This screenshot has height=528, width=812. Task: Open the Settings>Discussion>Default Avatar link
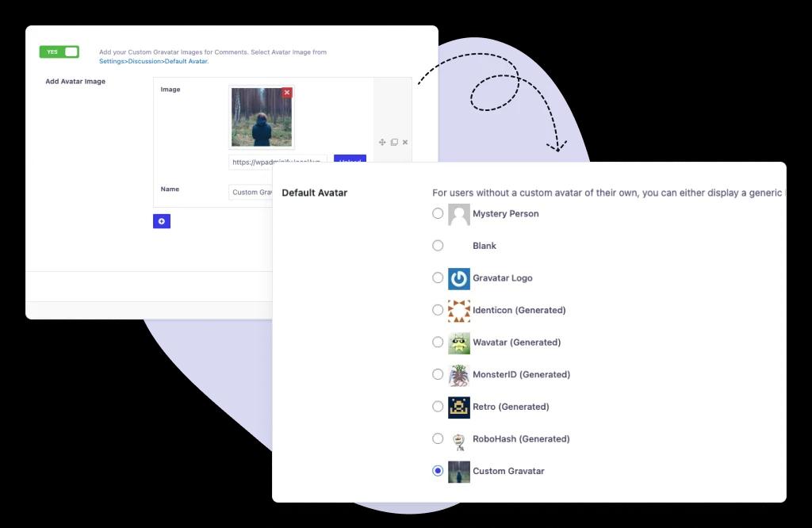pyautogui.click(x=154, y=61)
